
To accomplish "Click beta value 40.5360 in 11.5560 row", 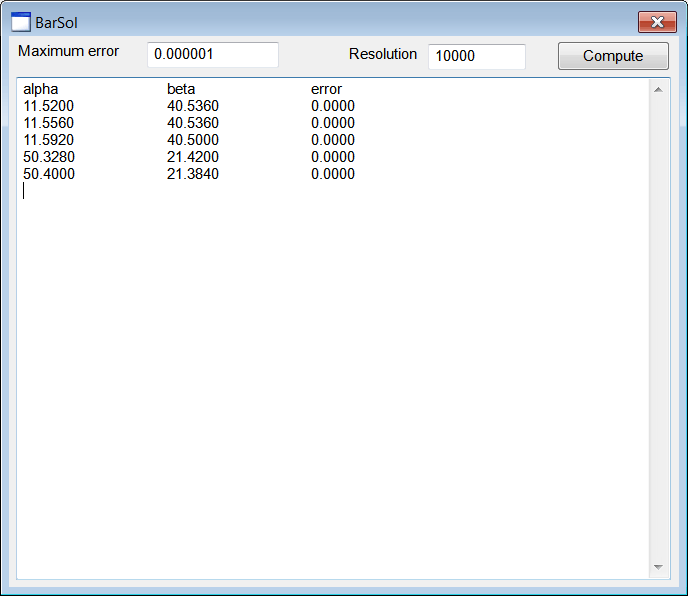I will [x=193, y=123].
